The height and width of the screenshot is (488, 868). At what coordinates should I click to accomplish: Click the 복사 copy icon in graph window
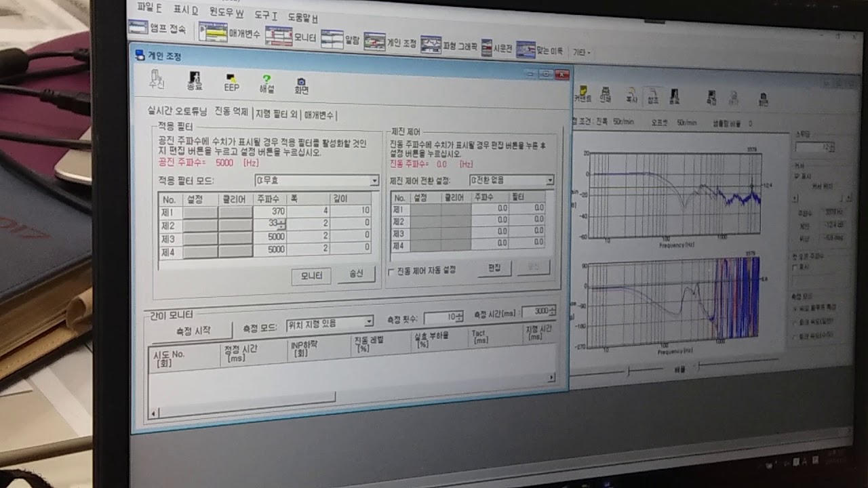point(631,95)
